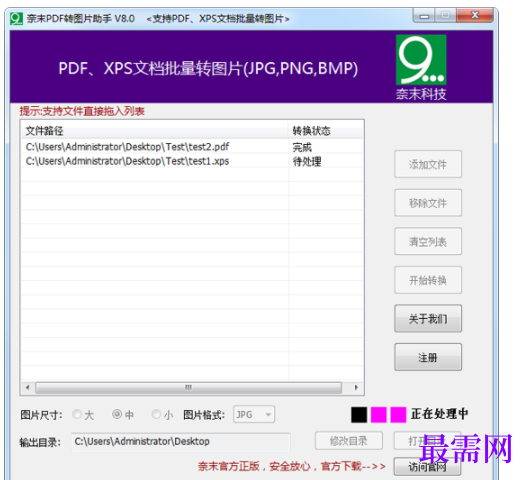Click the first magenta progress square

[379, 415]
